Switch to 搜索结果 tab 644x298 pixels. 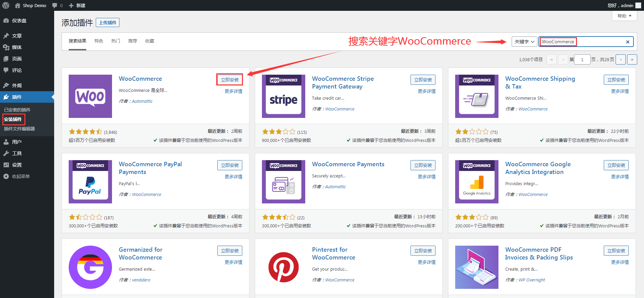(77, 41)
